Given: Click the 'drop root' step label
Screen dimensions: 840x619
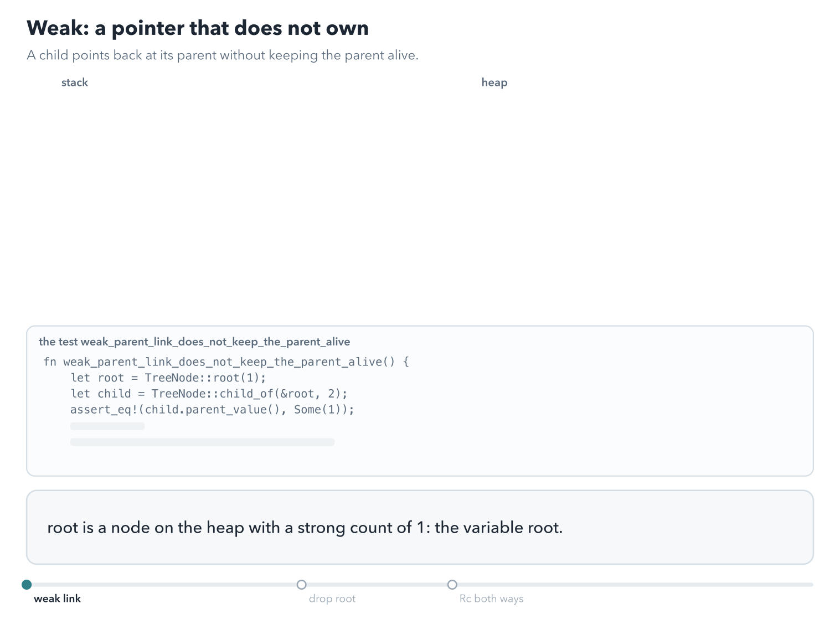Looking at the screenshot, I should [332, 599].
